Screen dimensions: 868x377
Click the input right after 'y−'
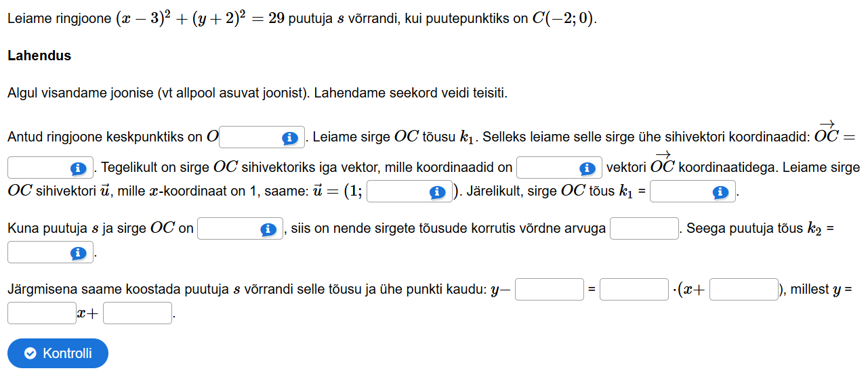[x=550, y=290]
